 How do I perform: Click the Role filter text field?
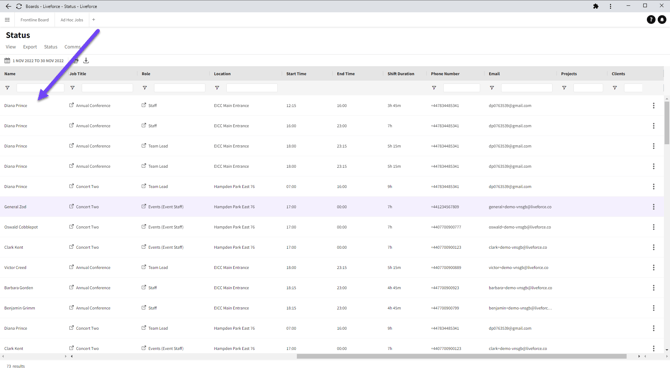coord(179,88)
